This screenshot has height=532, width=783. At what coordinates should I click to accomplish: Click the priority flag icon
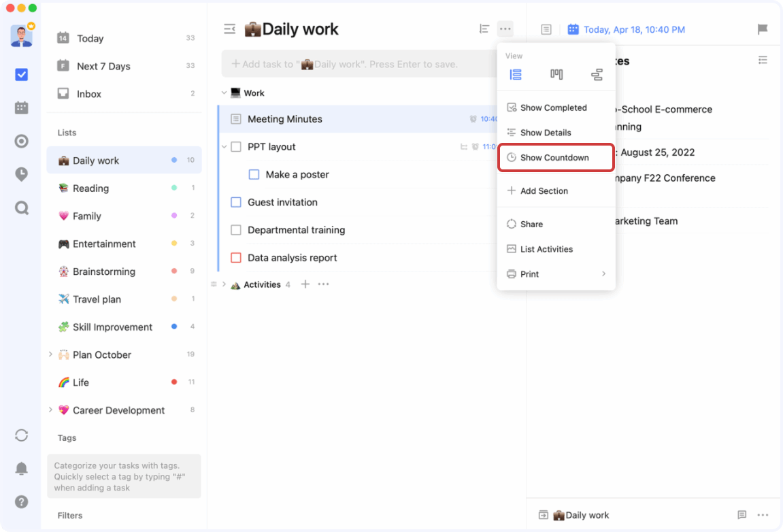coord(763,29)
